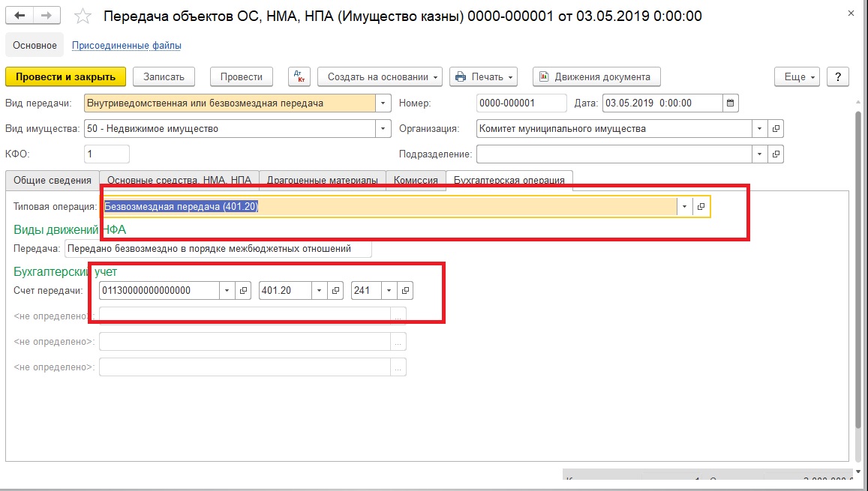Image resolution: width=868 pixels, height=491 pixels.
Task: Open the Присоединенные файлы link
Action: tap(126, 45)
